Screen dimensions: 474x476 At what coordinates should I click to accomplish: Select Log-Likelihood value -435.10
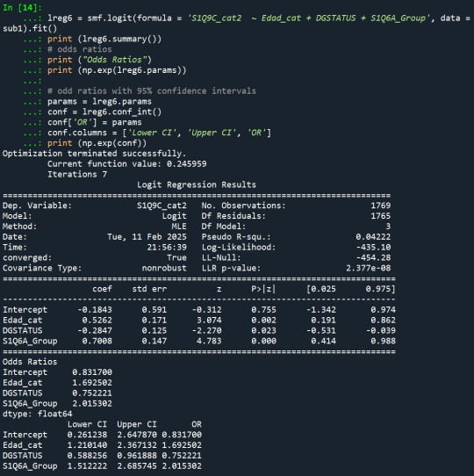coord(373,247)
